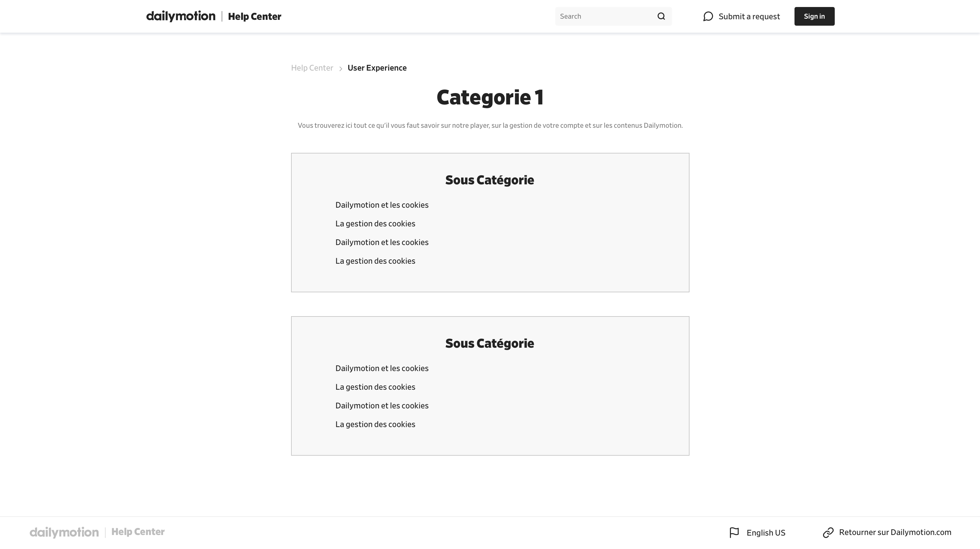Click the Categorie 1 page title

click(x=490, y=97)
